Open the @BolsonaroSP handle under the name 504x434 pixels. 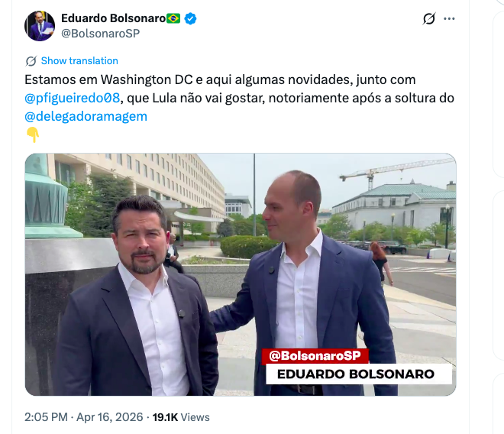coord(100,34)
